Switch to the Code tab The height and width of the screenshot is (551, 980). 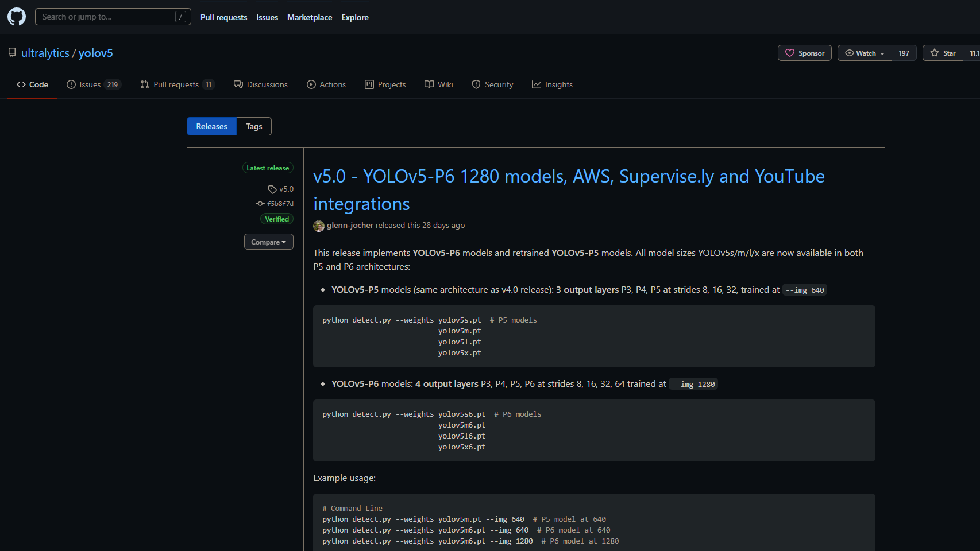tap(32, 84)
